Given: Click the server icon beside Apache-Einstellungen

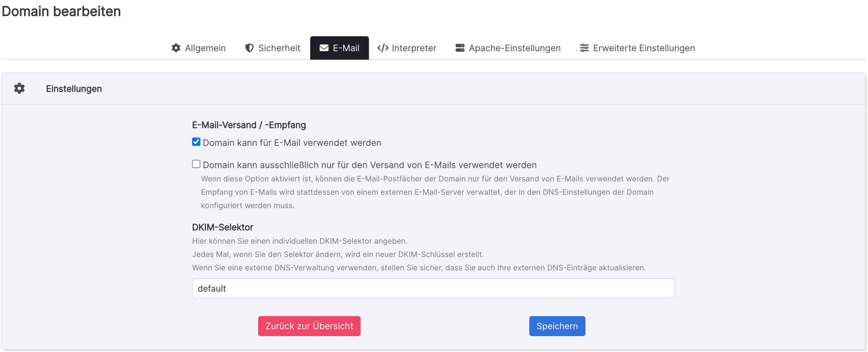Looking at the screenshot, I should 460,48.
